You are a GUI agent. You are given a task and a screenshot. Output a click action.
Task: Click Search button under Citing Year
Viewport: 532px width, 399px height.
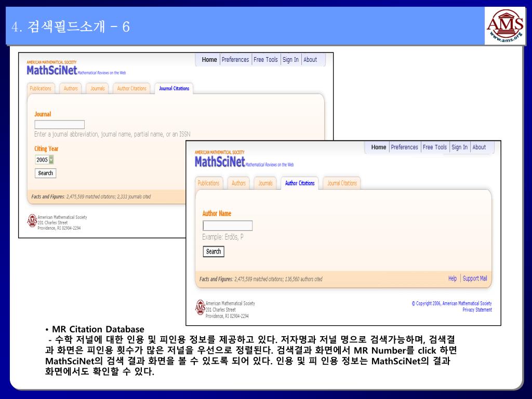(46, 173)
